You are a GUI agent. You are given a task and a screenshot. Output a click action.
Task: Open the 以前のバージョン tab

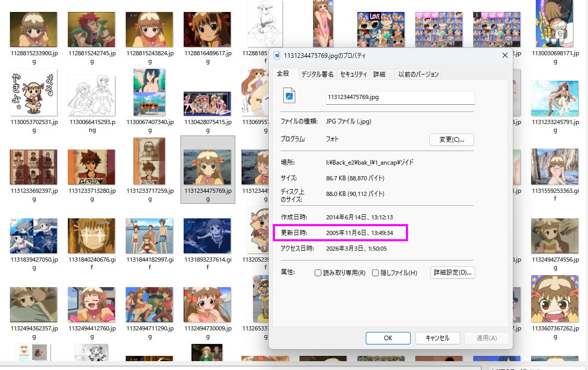tap(418, 75)
